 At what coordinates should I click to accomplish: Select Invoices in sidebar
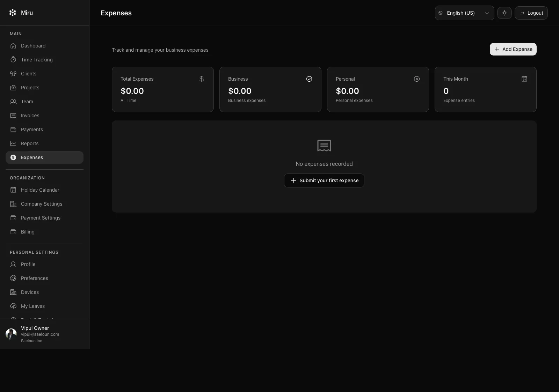(x=44, y=116)
